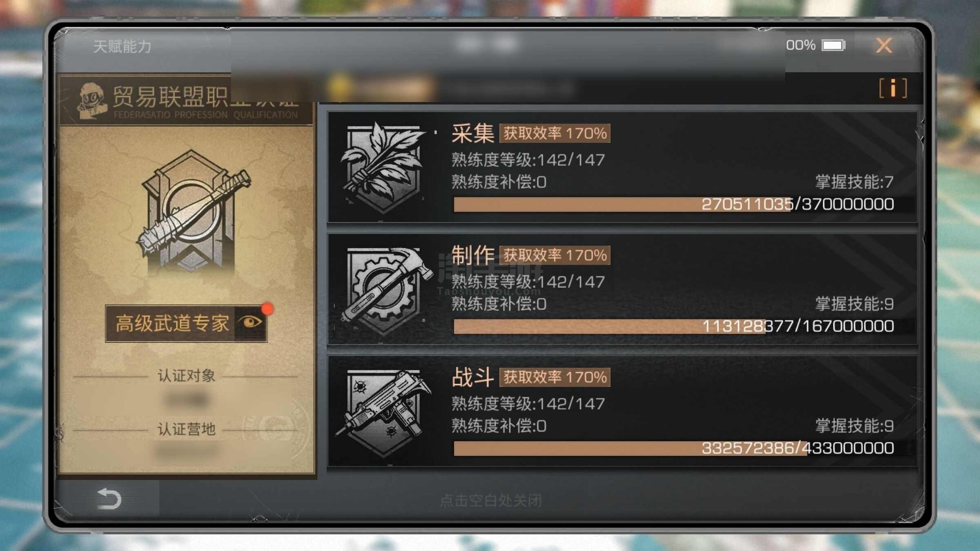
Task: Click the battery status indicator
Action: (833, 45)
